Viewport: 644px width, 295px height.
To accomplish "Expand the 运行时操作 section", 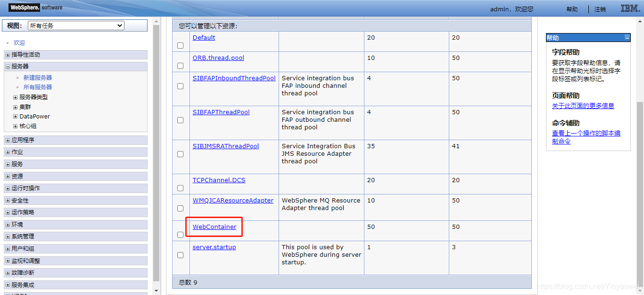I will tap(8, 188).
